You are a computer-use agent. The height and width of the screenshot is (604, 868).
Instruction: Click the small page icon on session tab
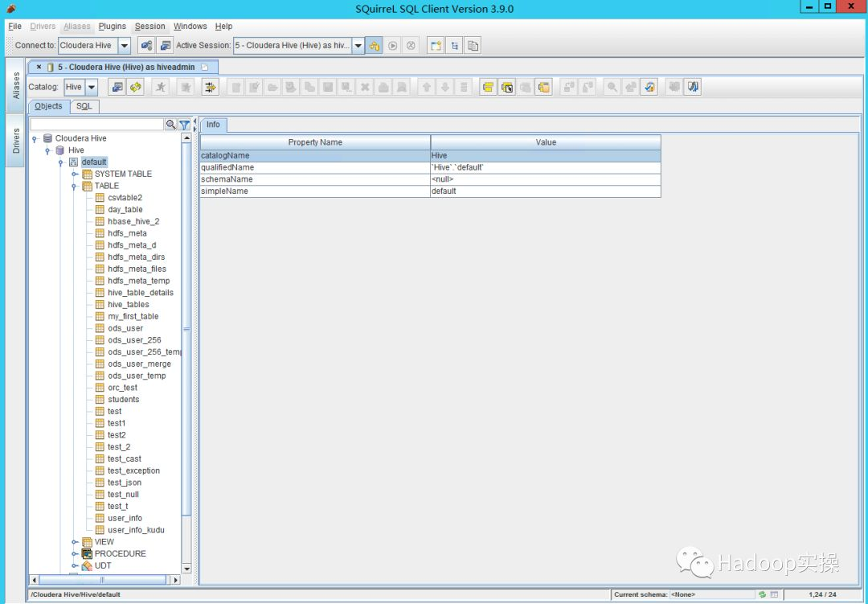205,67
